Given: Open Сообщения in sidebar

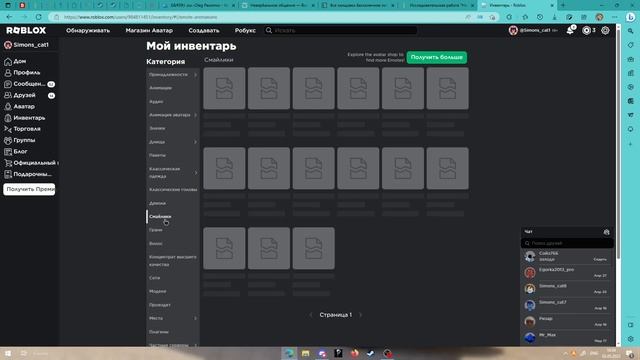Looking at the screenshot, I should click(29, 84).
